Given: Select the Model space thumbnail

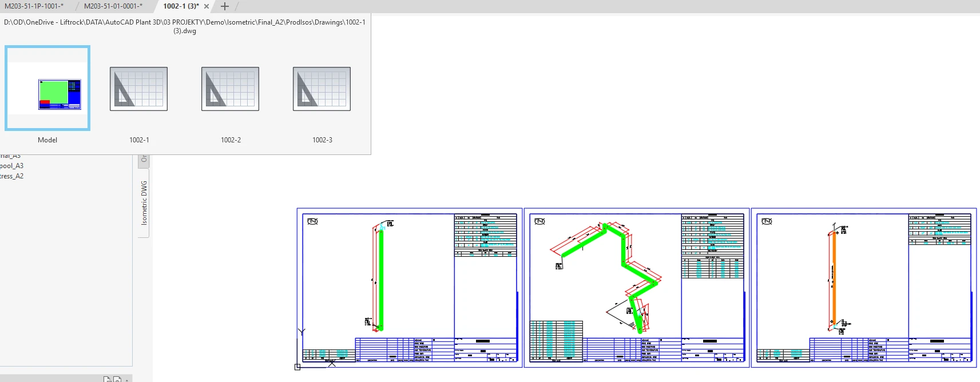Looking at the screenshot, I should (47, 88).
